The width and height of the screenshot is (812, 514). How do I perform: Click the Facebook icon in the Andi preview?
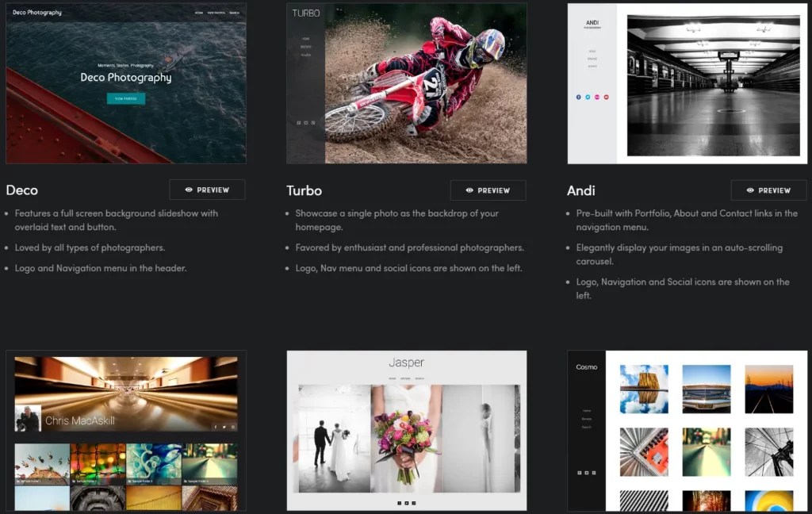(579, 97)
